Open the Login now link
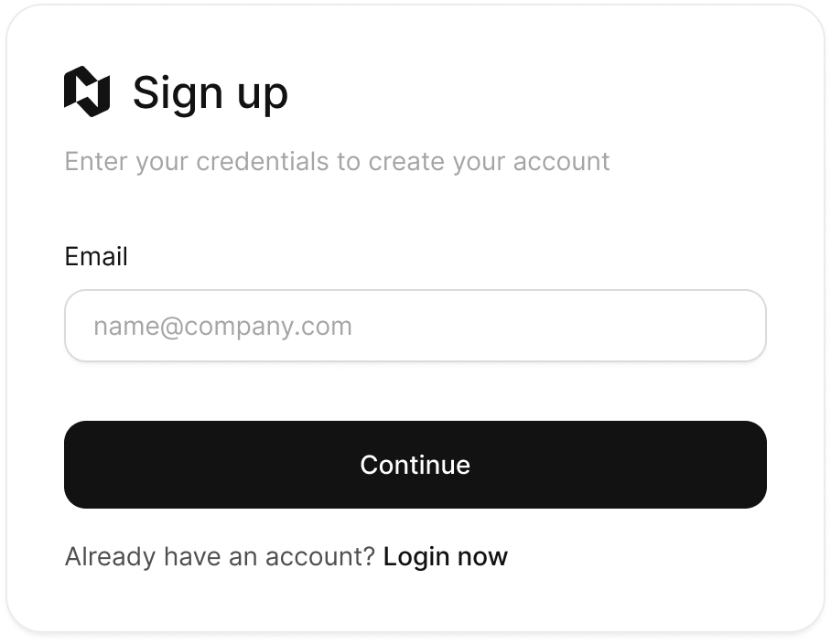This screenshot has height=644, width=831. click(445, 556)
